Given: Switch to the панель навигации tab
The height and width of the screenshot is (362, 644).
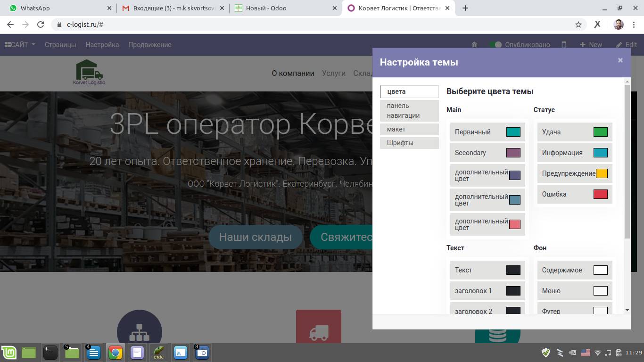Looking at the screenshot, I should pos(409,110).
